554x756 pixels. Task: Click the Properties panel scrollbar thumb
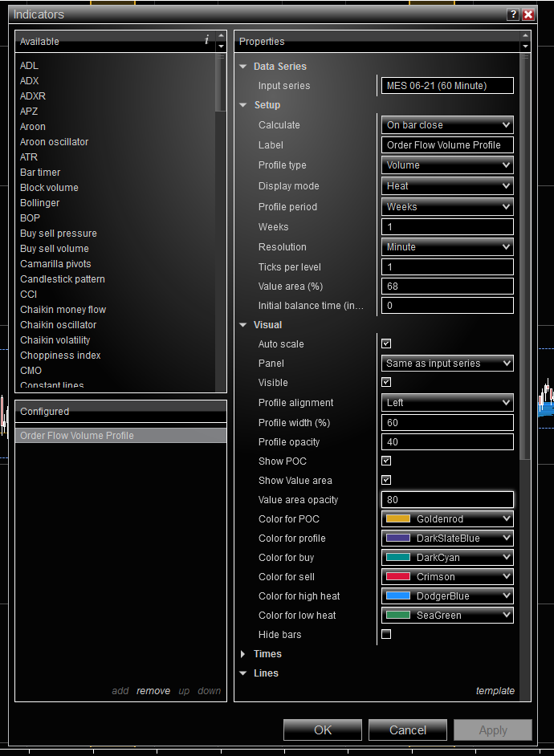point(525,257)
